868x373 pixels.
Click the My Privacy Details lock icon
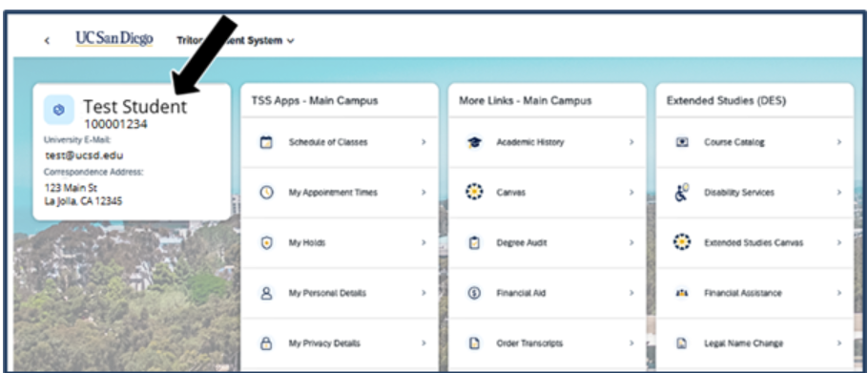point(267,343)
